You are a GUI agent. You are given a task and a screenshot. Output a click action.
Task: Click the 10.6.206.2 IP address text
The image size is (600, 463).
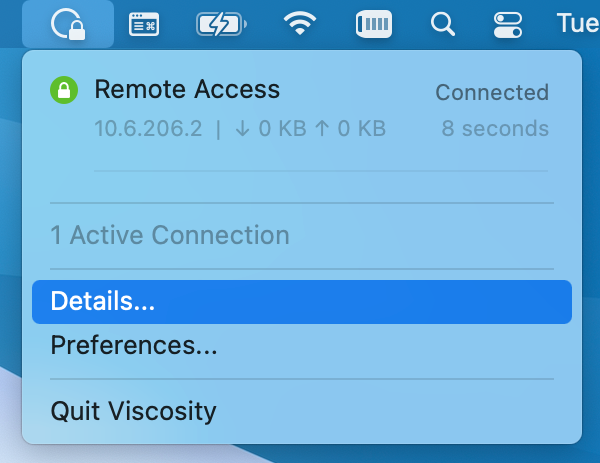(x=148, y=129)
